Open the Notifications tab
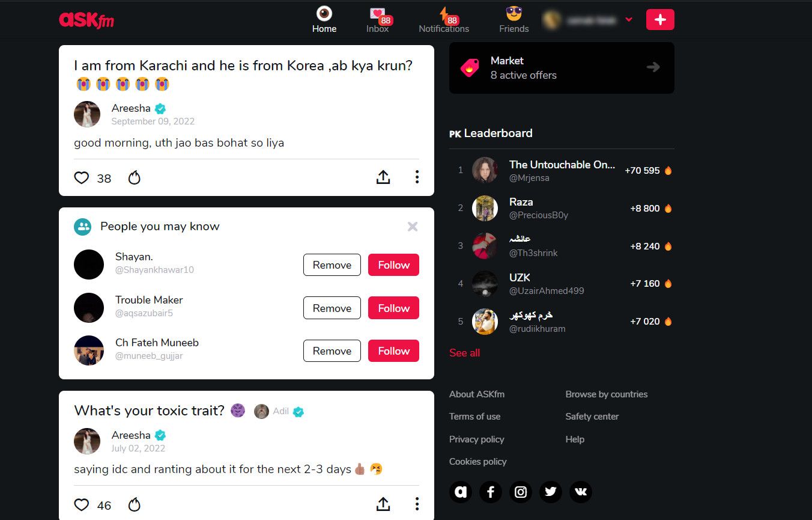This screenshot has height=520, width=812. click(x=444, y=20)
